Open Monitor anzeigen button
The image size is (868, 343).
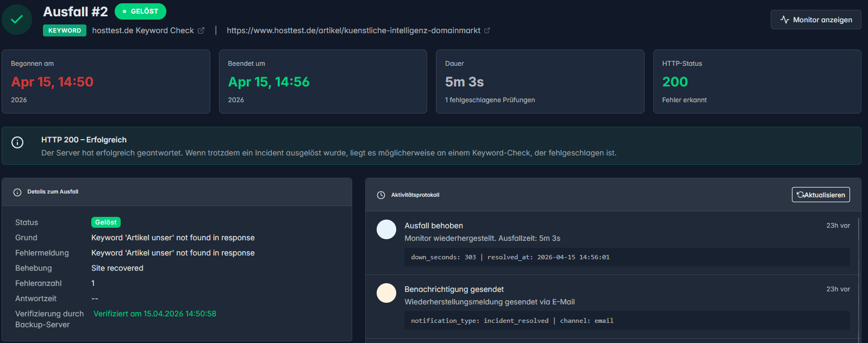pyautogui.click(x=816, y=20)
